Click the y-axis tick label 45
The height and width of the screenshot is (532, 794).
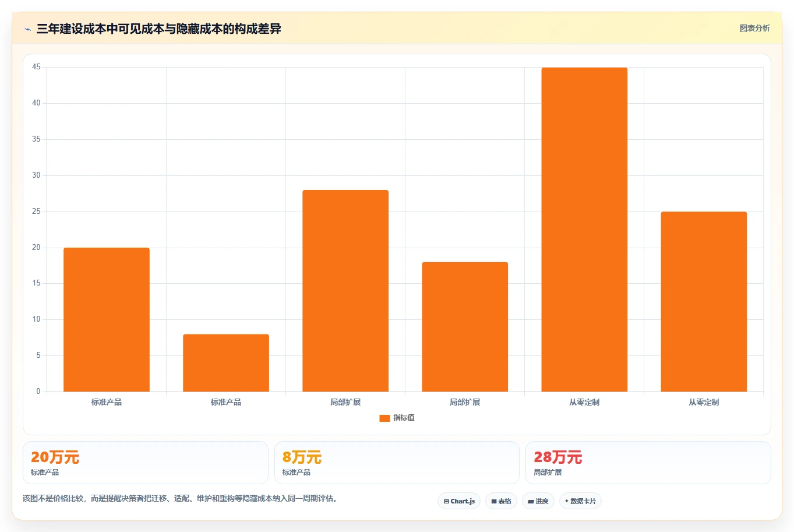[36, 67]
